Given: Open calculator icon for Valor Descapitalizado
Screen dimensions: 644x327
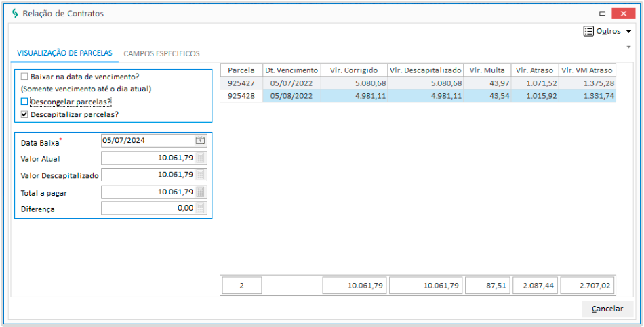Looking at the screenshot, I should click(200, 175).
